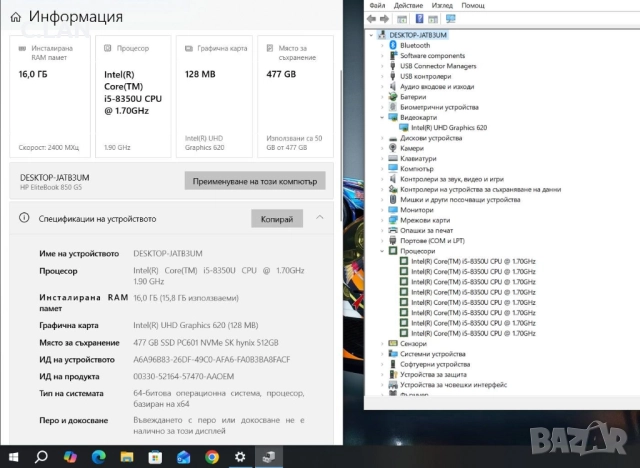Collapse the Процесори node arrow
Viewport: 640px width, 468px height.
point(382,251)
